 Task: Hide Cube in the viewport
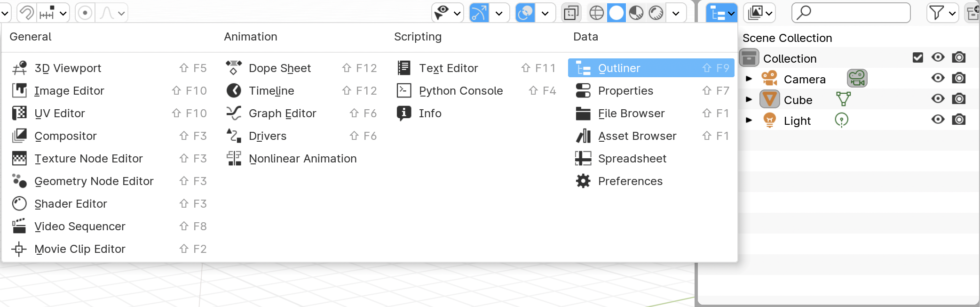coord(938,99)
